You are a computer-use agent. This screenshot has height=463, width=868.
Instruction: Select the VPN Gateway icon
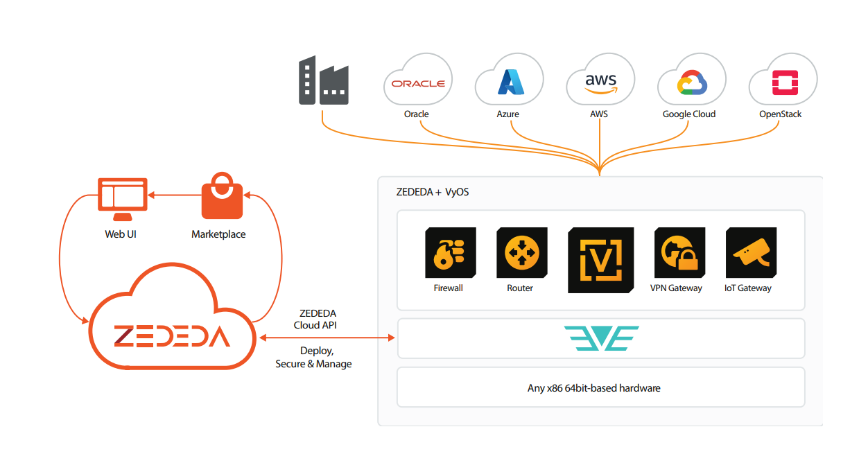pyautogui.click(x=679, y=253)
